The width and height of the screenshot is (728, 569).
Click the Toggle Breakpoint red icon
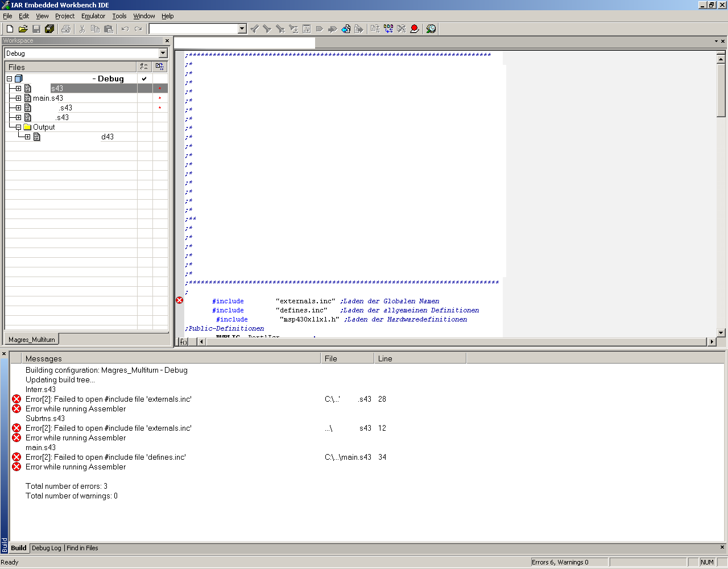pyautogui.click(x=415, y=29)
